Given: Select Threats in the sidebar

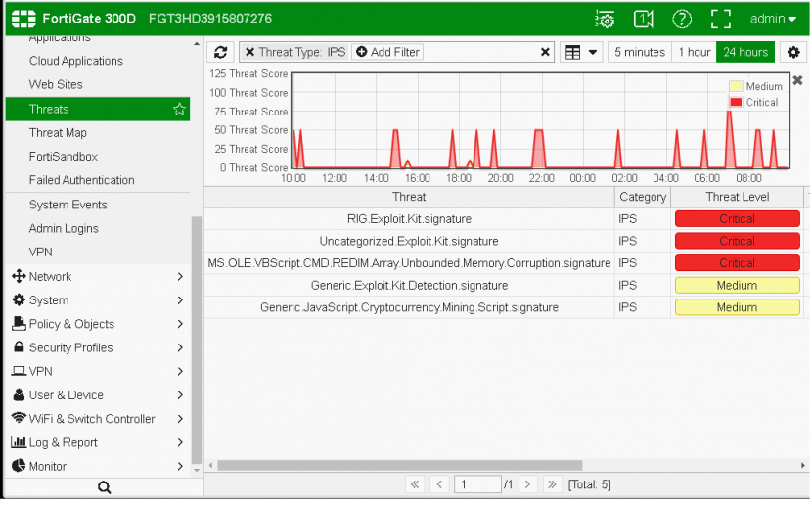Looking at the screenshot, I should click(x=98, y=110).
